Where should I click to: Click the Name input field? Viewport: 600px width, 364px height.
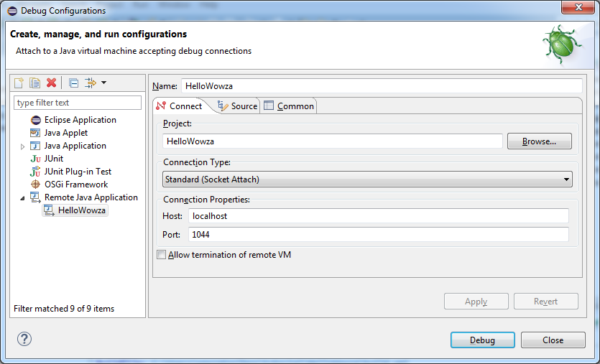point(382,86)
